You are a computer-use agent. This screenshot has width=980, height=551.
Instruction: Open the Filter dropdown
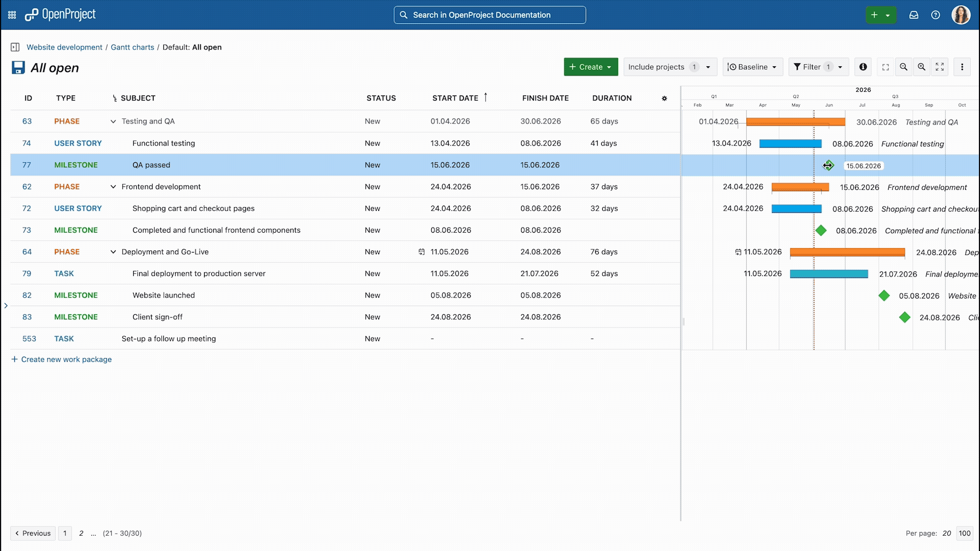[818, 67]
